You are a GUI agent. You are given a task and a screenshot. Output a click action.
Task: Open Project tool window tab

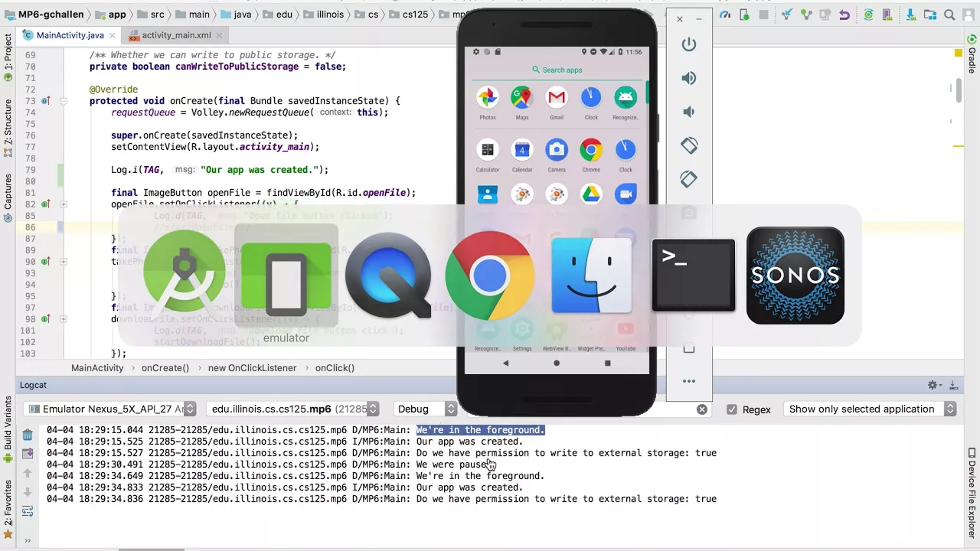(x=8, y=57)
